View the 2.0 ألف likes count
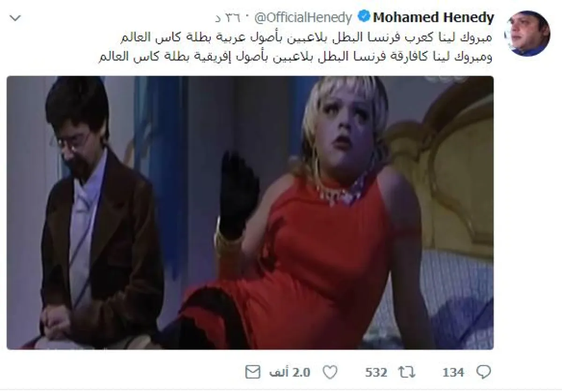This screenshot has width=562, height=392. click(x=290, y=372)
